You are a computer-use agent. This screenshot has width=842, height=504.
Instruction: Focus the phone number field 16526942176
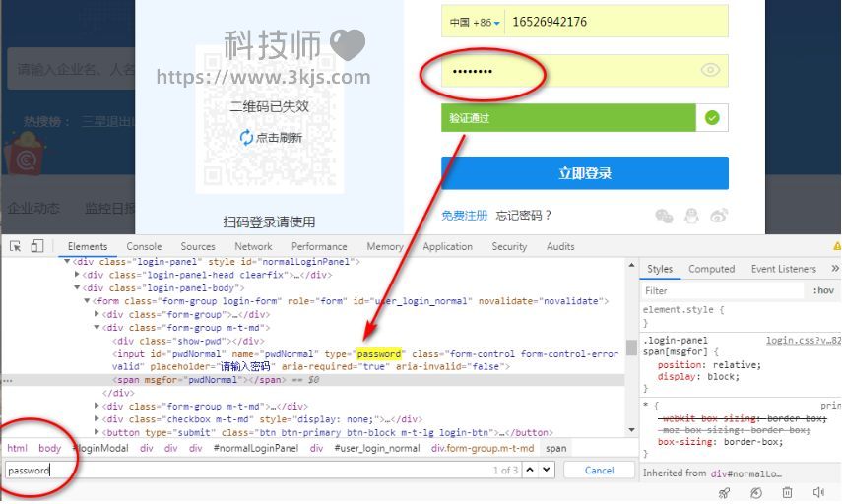[616, 22]
